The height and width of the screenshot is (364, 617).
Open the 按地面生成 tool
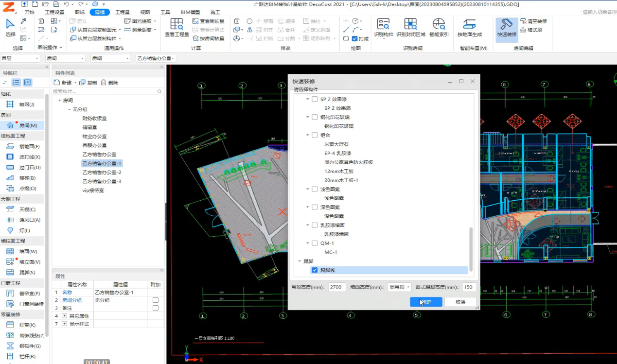[x=469, y=24]
